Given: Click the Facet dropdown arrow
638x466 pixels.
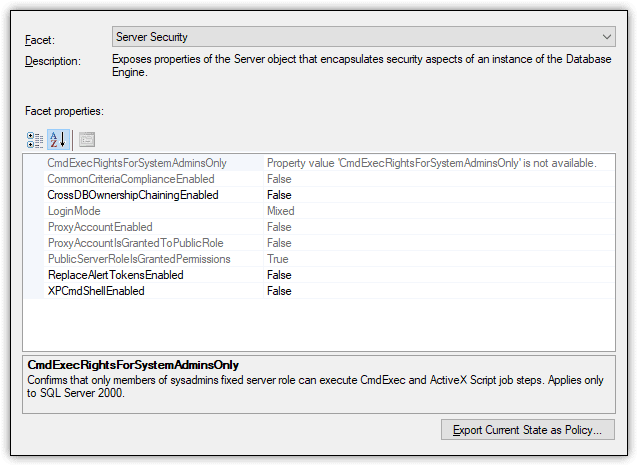Looking at the screenshot, I should point(607,37).
